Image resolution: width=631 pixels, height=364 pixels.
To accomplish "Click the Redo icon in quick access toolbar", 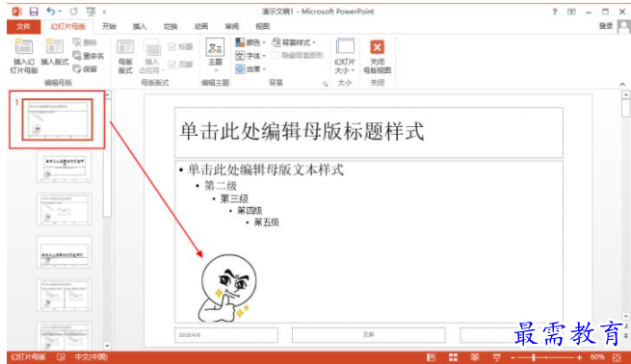I will coord(73,12).
